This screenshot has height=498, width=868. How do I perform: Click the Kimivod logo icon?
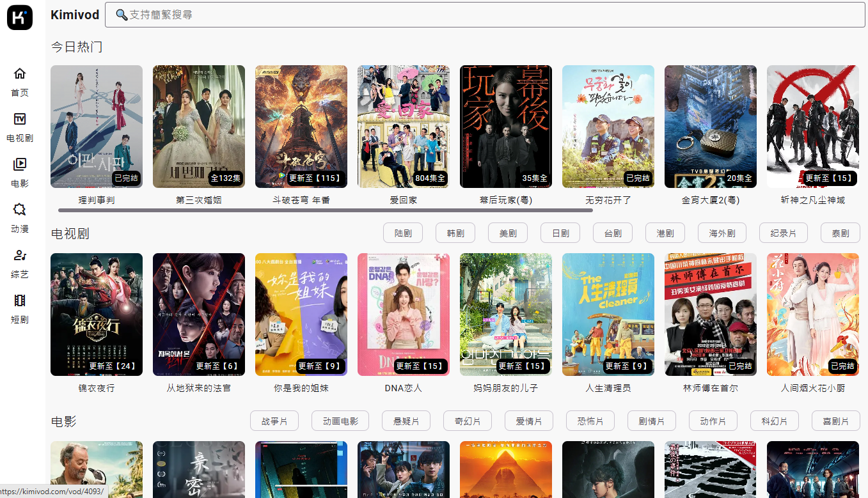(x=20, y=17)
